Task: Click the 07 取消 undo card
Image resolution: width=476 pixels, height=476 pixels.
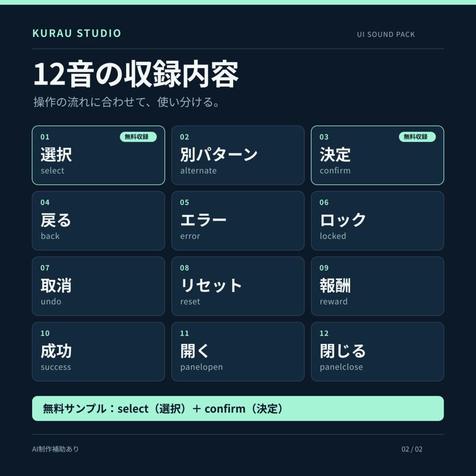Action: click(99, 286)
